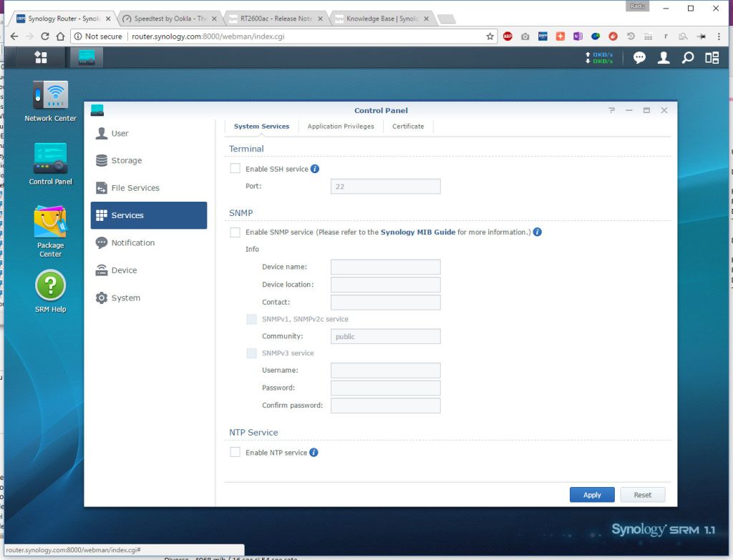This screenshot has height=560, width=733.
Task: Open the Storage section in sidebar
Action: coord(149,160)
